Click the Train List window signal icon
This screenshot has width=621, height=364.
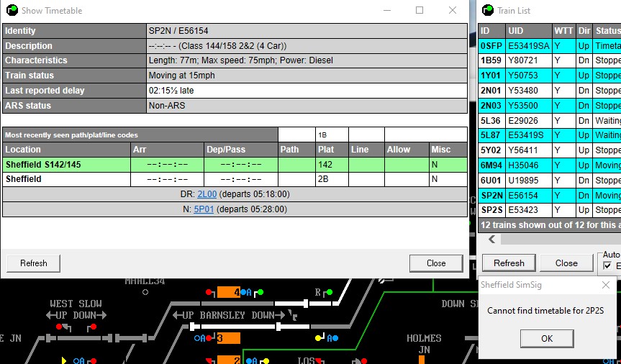488,10
